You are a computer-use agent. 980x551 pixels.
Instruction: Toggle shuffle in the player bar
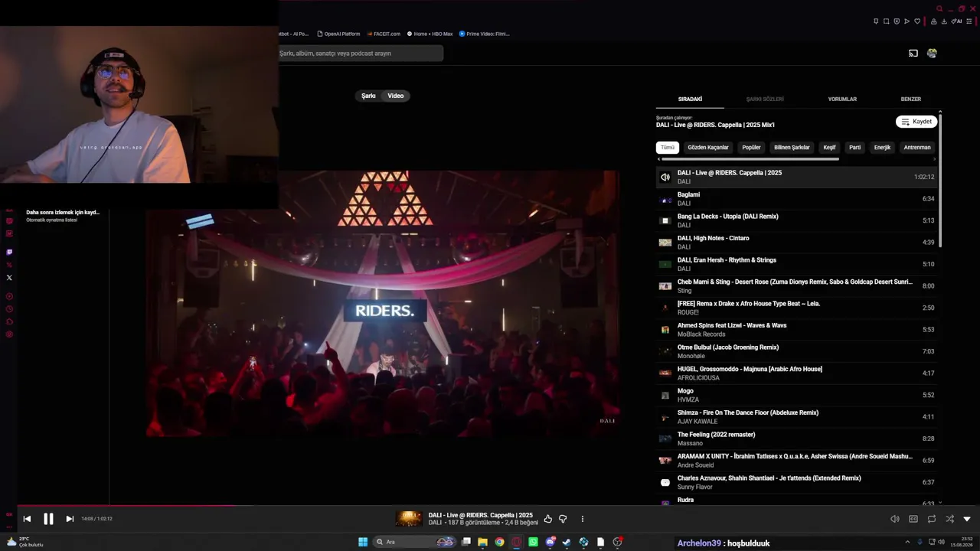coord(949,519)
